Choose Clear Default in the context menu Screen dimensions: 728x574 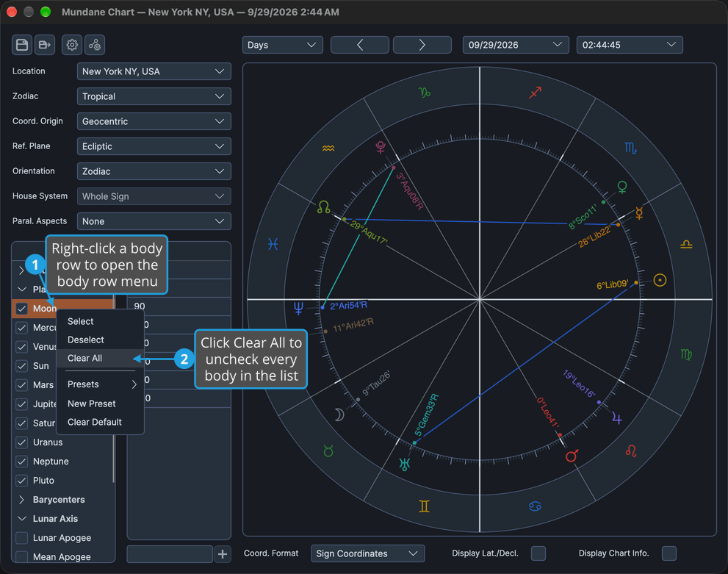(x=100, y=422)
